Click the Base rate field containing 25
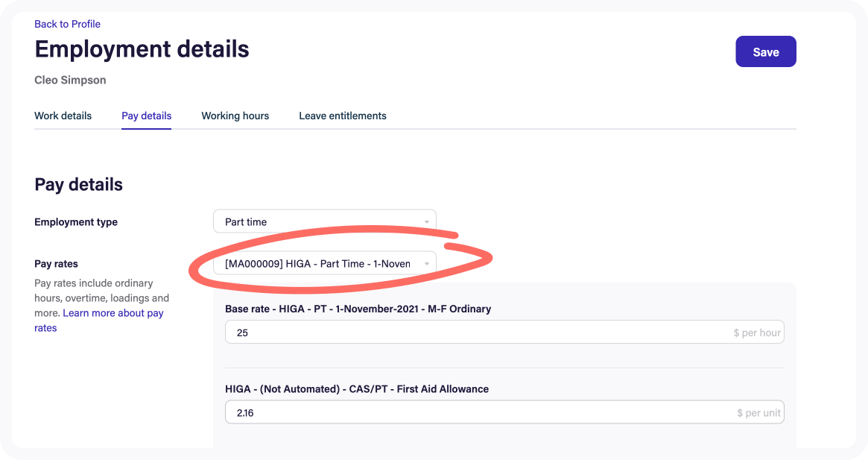Viewport: 868px width, 460px height. (x=477, y=333)
